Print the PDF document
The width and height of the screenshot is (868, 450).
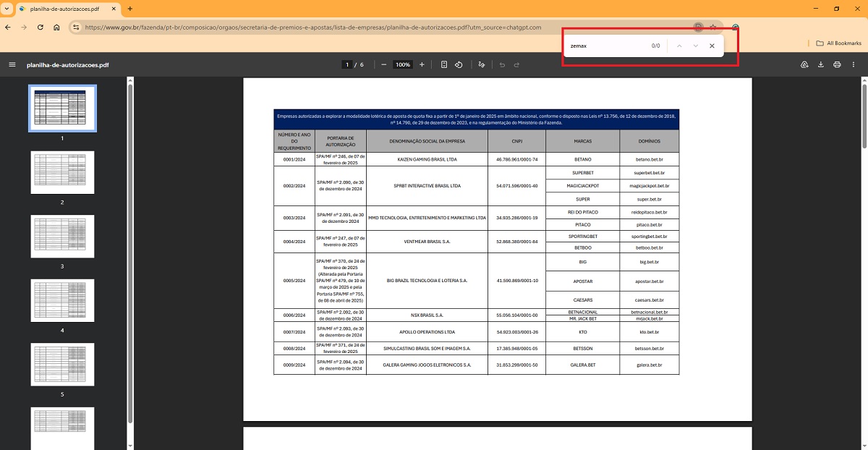pos(837,64)
